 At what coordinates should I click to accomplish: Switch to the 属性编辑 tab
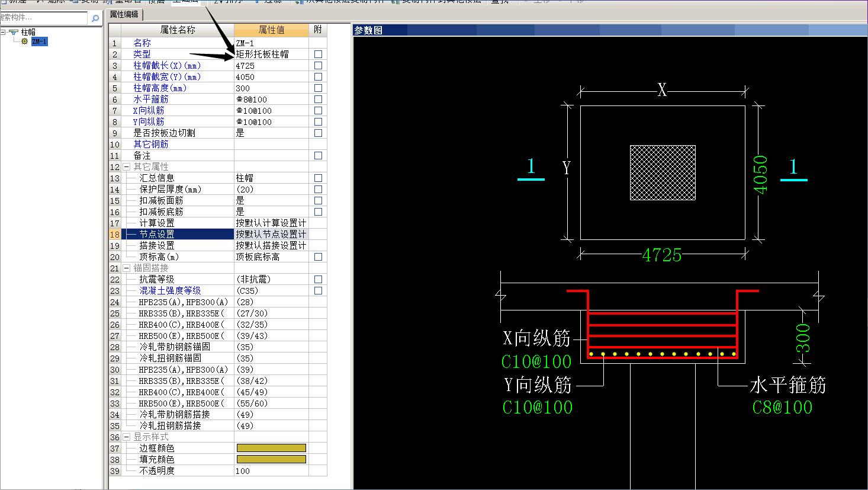[x=124, y=14]
